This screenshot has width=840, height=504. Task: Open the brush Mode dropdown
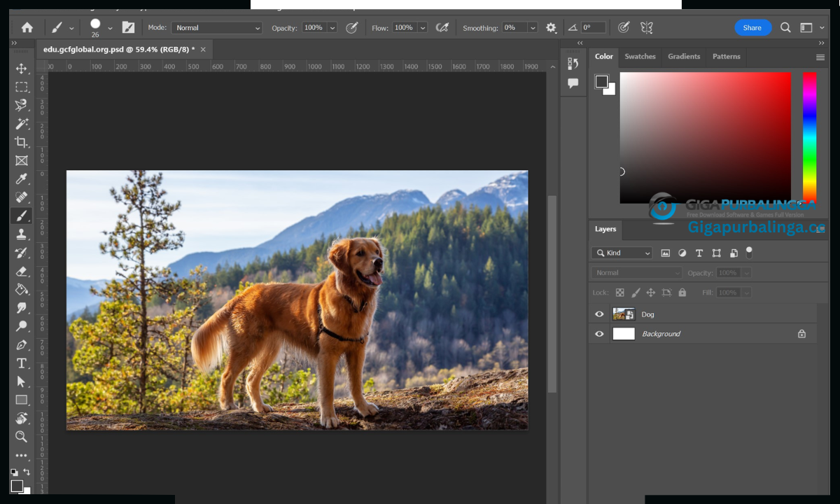(217, 28)
